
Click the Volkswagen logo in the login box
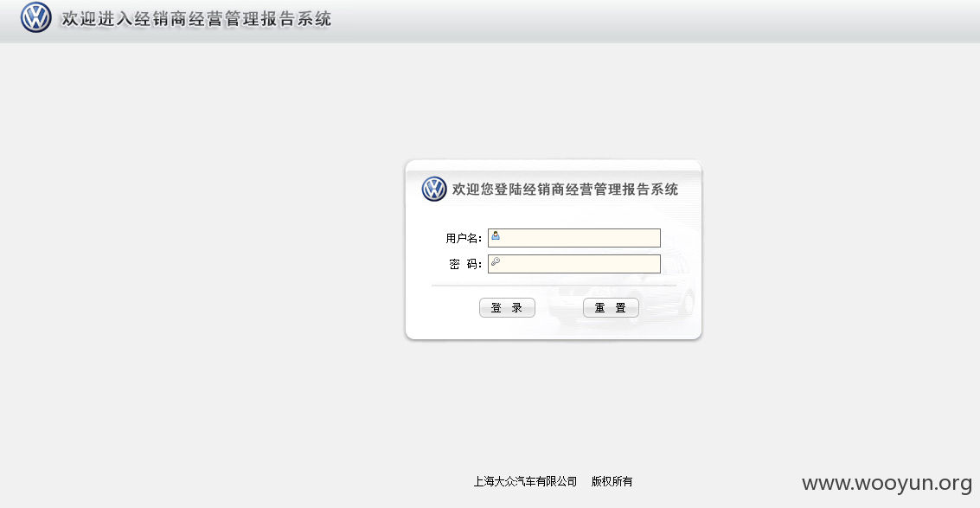(x=434, y=189)
